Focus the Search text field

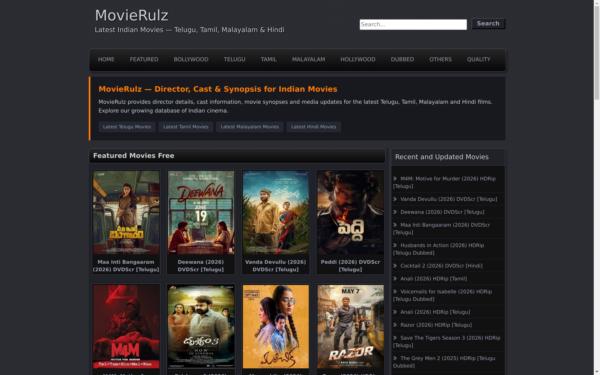coord(413,24)
